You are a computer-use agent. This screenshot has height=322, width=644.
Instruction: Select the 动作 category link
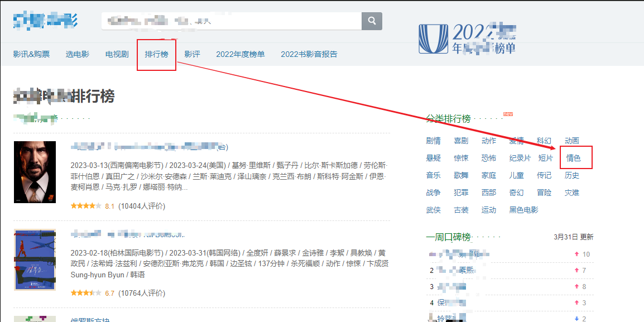(x=489, y=141)
